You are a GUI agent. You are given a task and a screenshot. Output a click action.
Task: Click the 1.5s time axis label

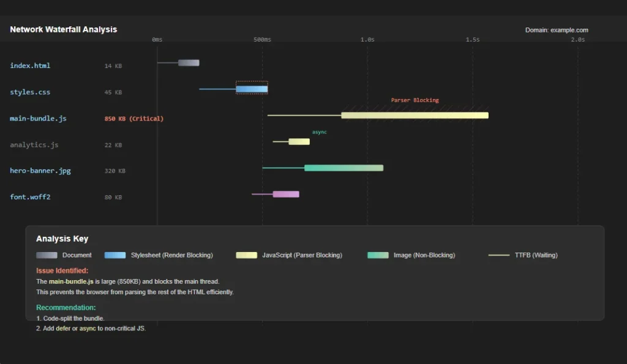click(x=473, y=40)
